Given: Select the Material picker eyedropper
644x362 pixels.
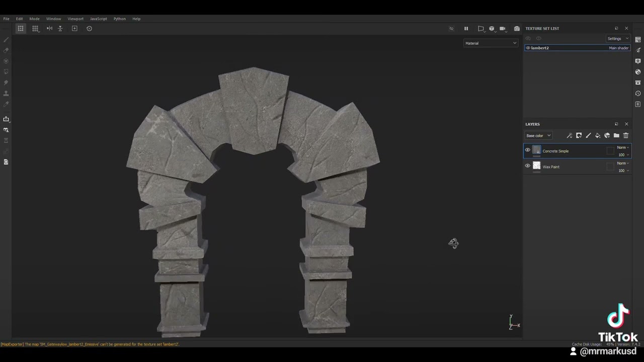Looking at the screenshot, I should click(6, 104).
